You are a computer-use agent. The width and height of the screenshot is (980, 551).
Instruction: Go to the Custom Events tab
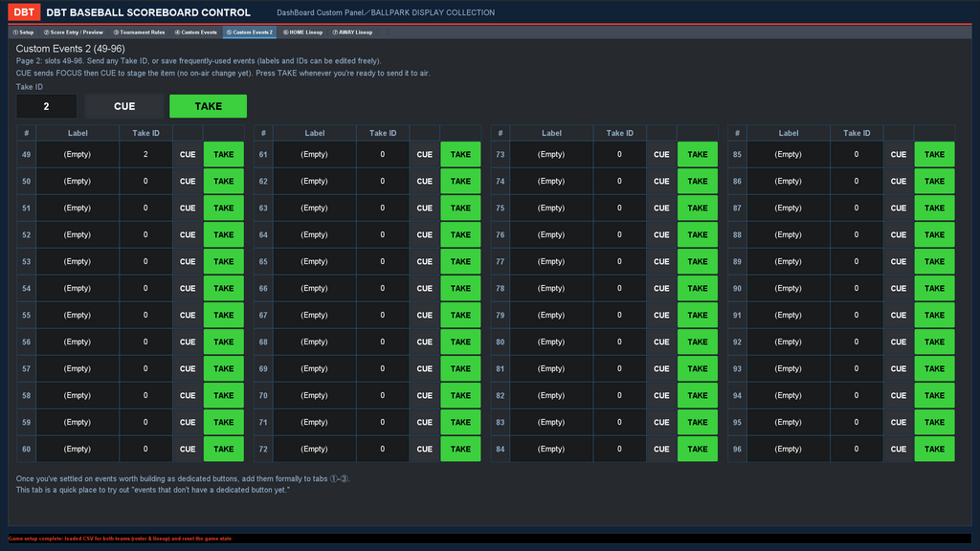tap(195, 33)
